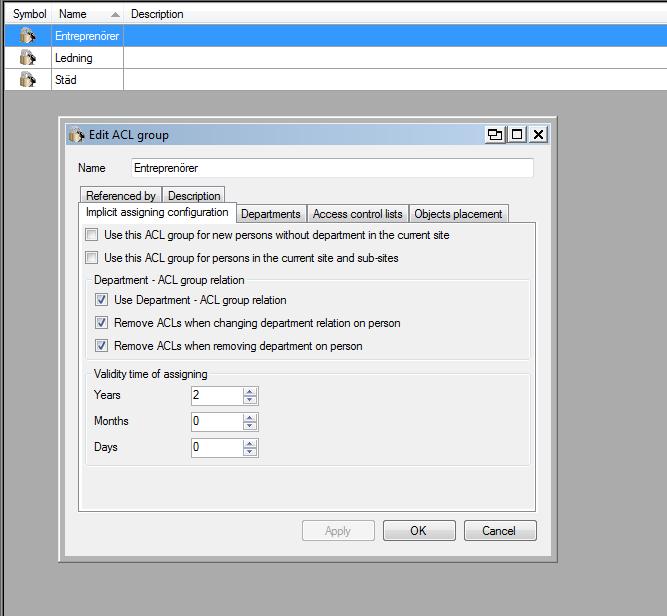
Task: Confirm the dialog with OK
Action: click(x=419, y=530)
